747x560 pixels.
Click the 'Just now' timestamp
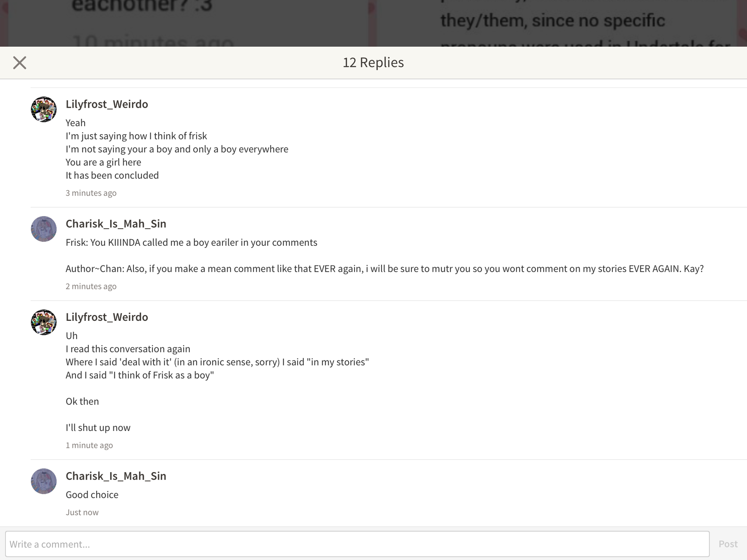tap(82, 512)
